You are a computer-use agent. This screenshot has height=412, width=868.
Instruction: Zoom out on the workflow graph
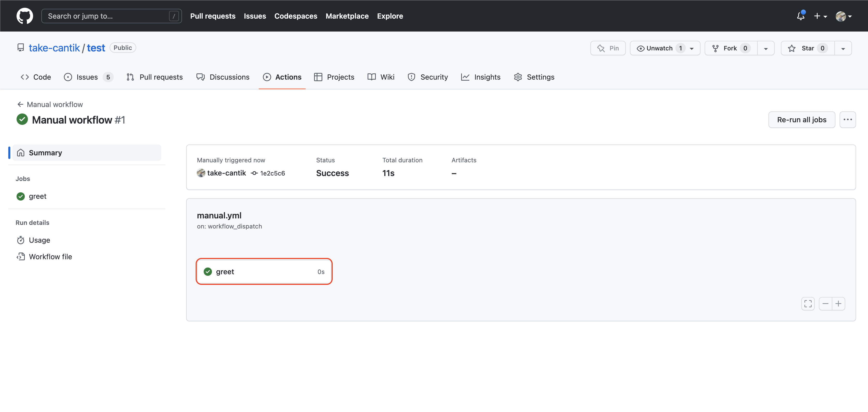coord(825,303)
